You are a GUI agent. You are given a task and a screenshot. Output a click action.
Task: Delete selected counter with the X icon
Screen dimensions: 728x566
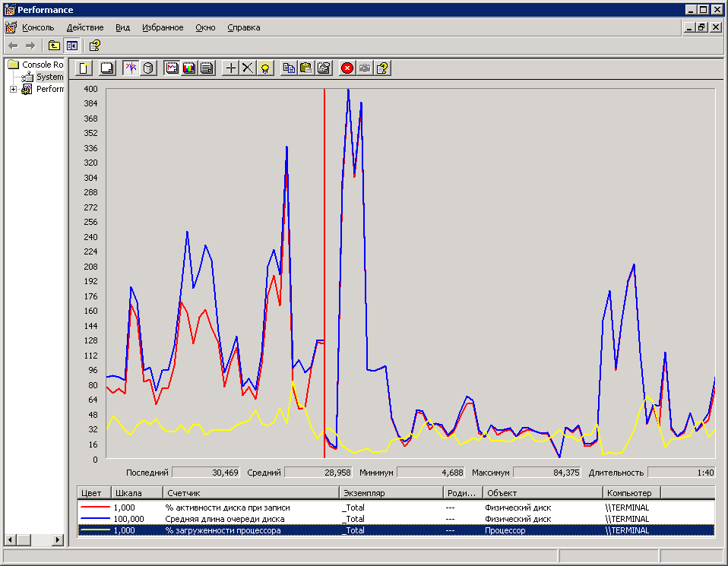click(248, 68)
